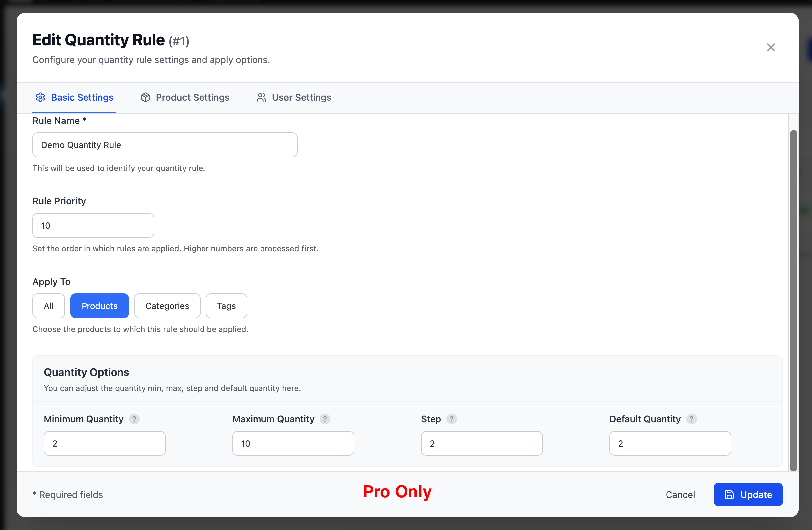Select All in the Apply To options
The height and width of the screenshot is (530, 812).
coord(48,306)
